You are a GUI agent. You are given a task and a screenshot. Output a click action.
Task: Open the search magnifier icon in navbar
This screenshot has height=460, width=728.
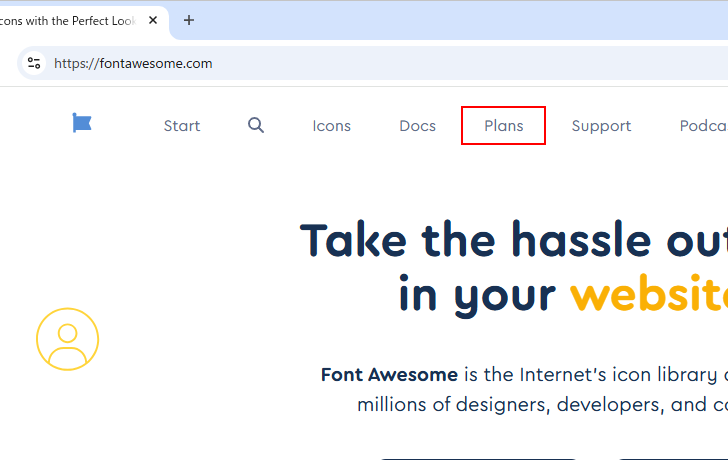pos(256,125)
